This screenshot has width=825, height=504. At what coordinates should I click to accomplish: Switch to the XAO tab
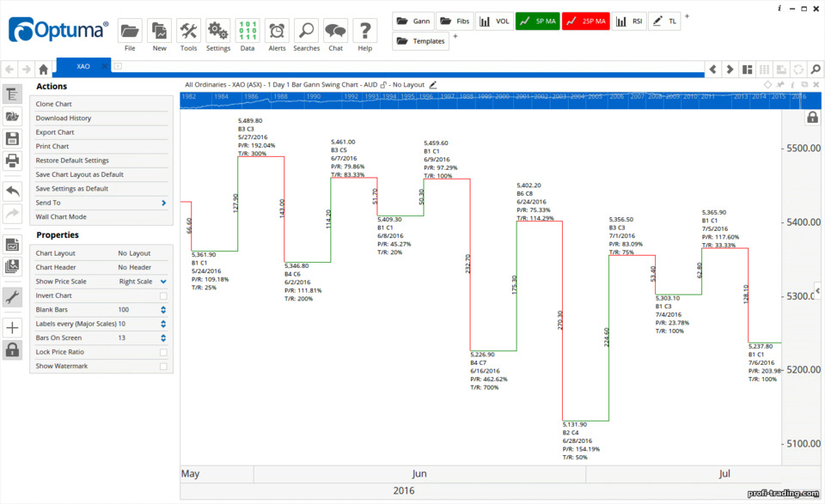pyautogui.click(x=83, y=66)
